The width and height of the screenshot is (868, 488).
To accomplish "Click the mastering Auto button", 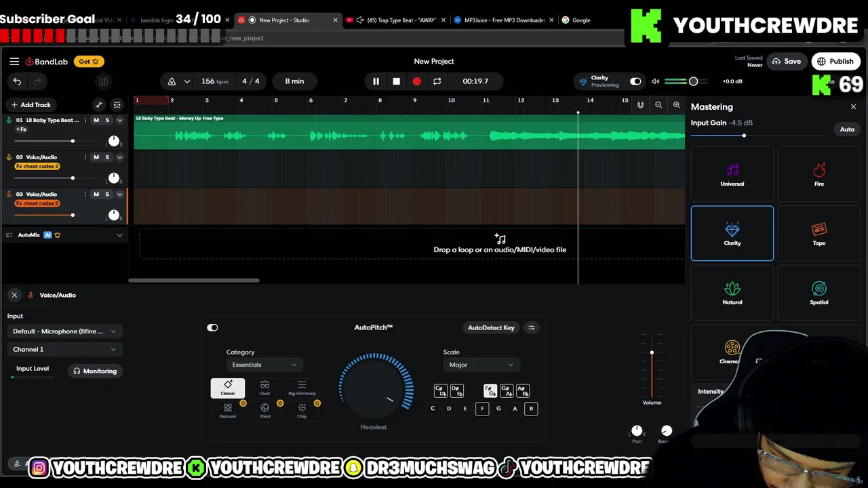I will point(847,129).
